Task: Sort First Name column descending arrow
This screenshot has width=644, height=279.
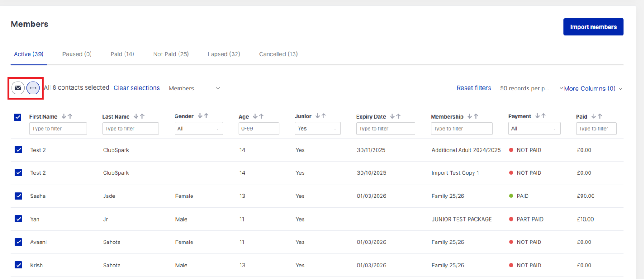Action: pyautogui.click(x=64, y=116)
